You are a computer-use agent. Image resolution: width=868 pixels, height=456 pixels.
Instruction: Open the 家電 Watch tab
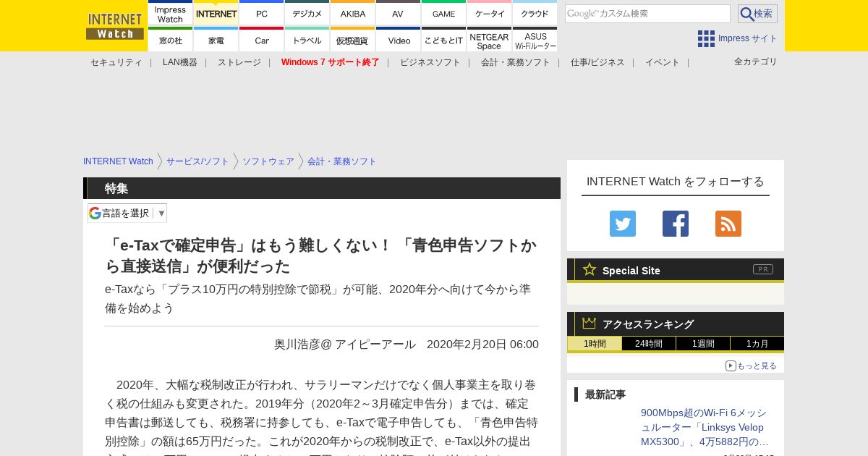click(216, 39)
